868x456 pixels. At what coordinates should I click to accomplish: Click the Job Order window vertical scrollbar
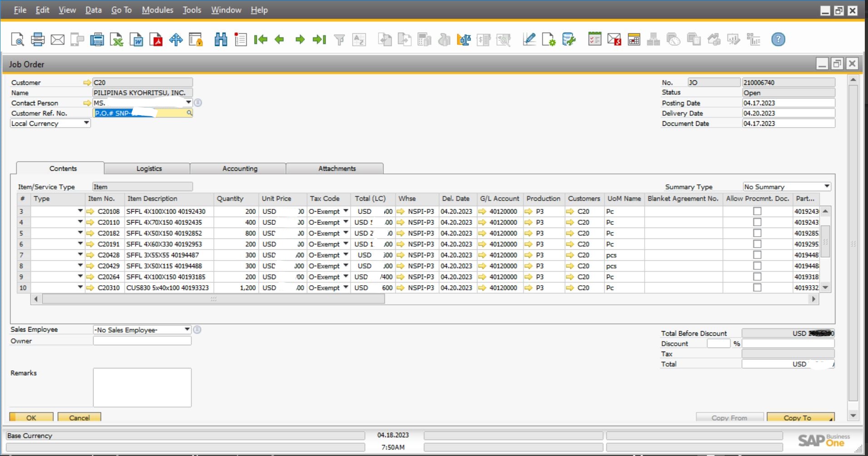(853, 243)
